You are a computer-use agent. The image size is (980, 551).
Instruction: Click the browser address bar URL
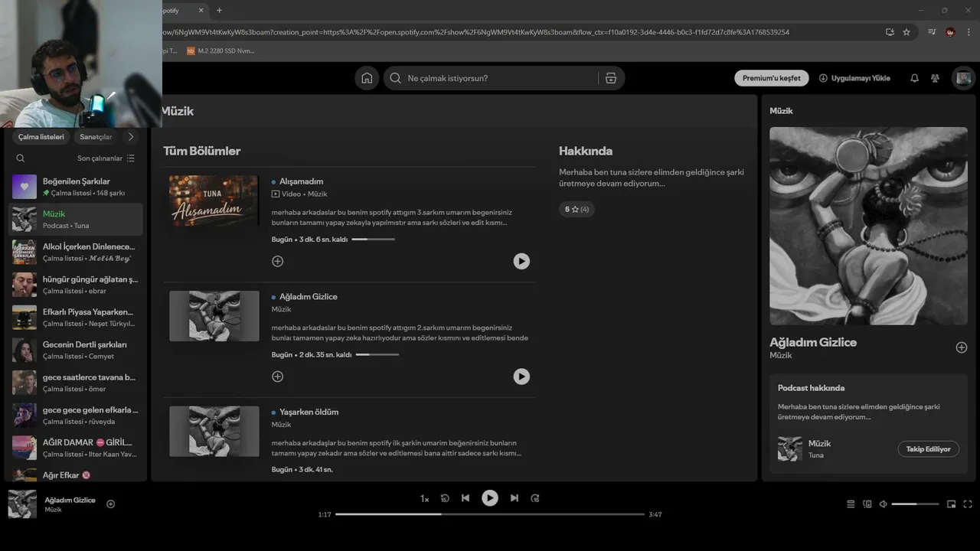pos(475,32)
